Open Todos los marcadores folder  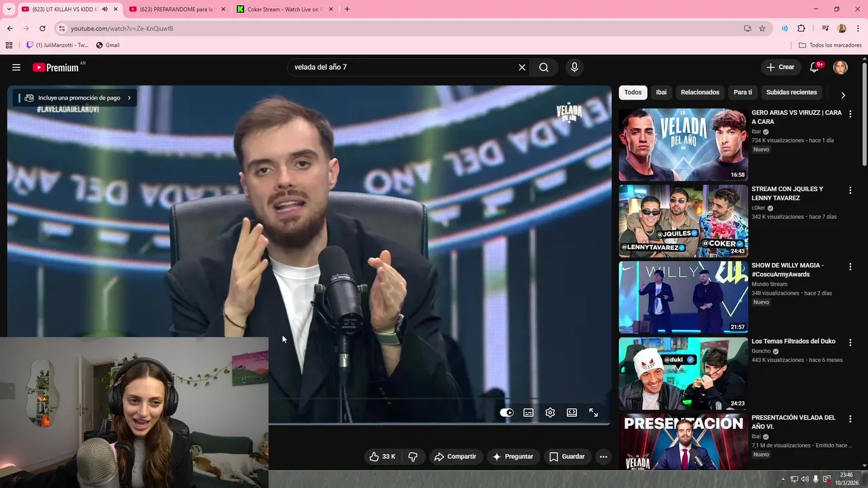pos(830,45)
